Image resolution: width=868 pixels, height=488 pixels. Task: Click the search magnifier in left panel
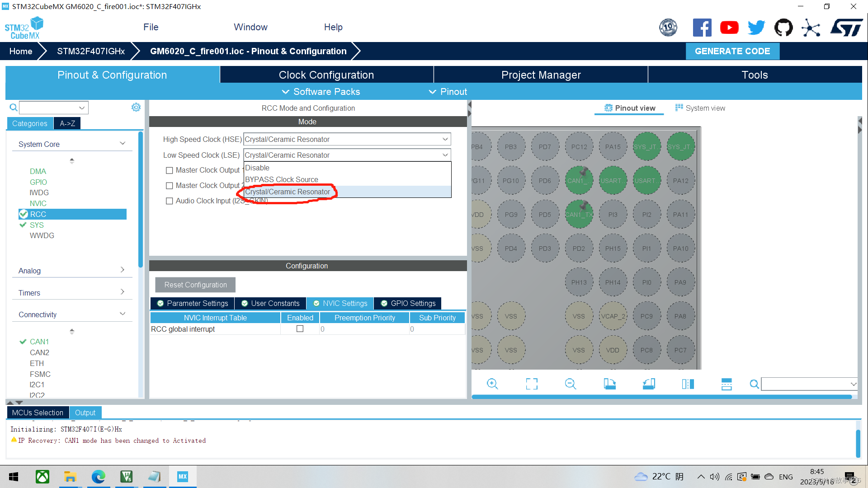click(14, 108)
